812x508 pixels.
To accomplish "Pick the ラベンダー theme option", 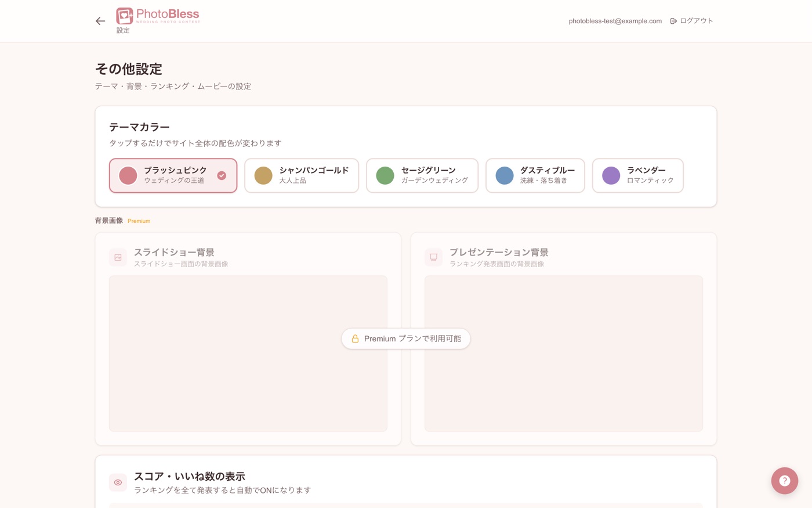I will click(638, 175).
